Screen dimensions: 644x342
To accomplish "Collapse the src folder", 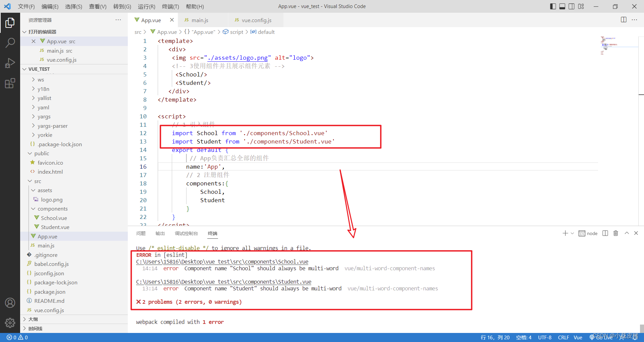I will (x=74, y=181).
